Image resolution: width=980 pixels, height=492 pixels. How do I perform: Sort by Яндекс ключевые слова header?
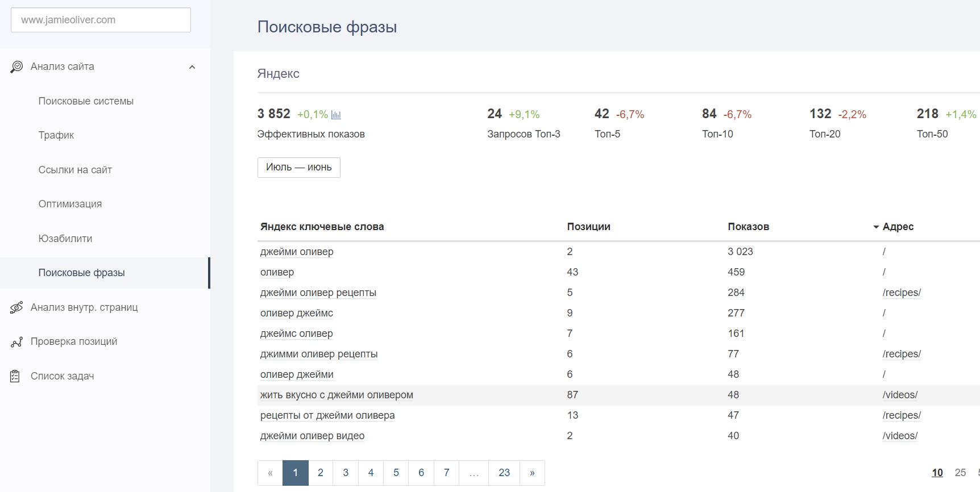point(322,227)
